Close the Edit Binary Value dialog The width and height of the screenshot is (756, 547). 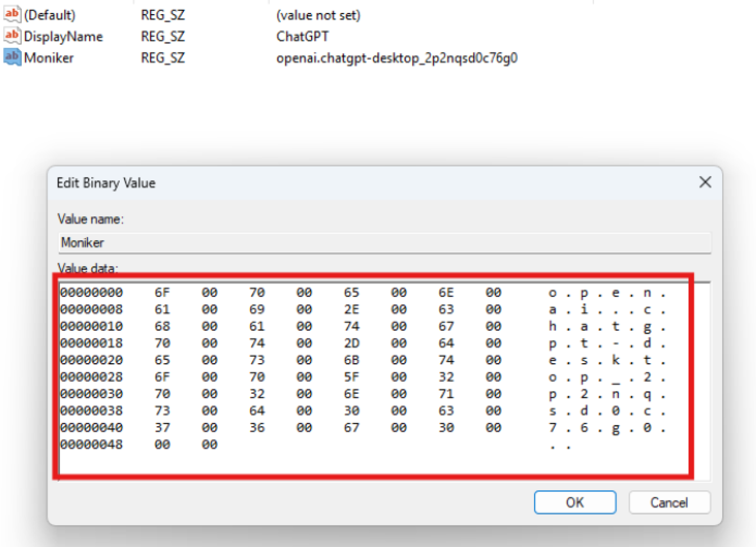coord(705,182)
